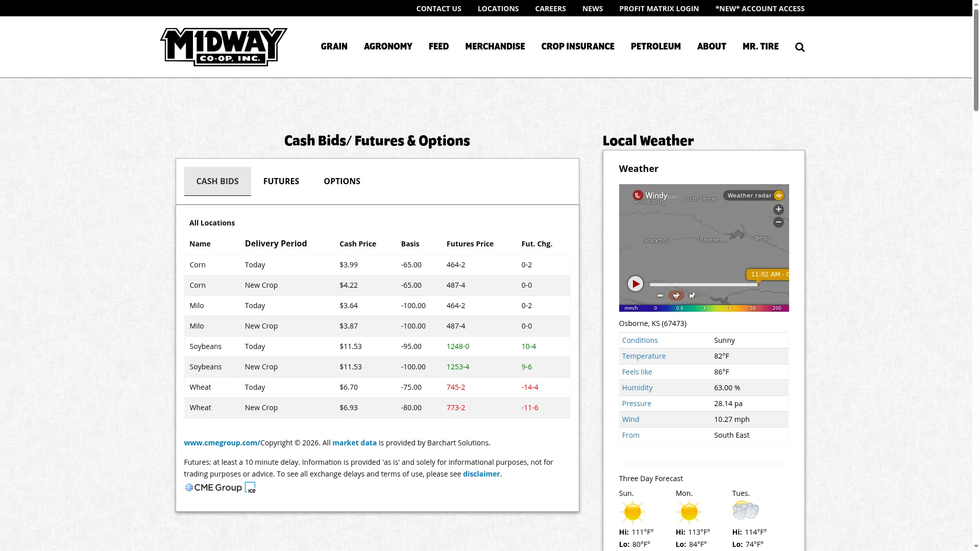This screenshot has width=980, height=551.
Task: Click the ICE exchange logo
Action: pos(250,487)
